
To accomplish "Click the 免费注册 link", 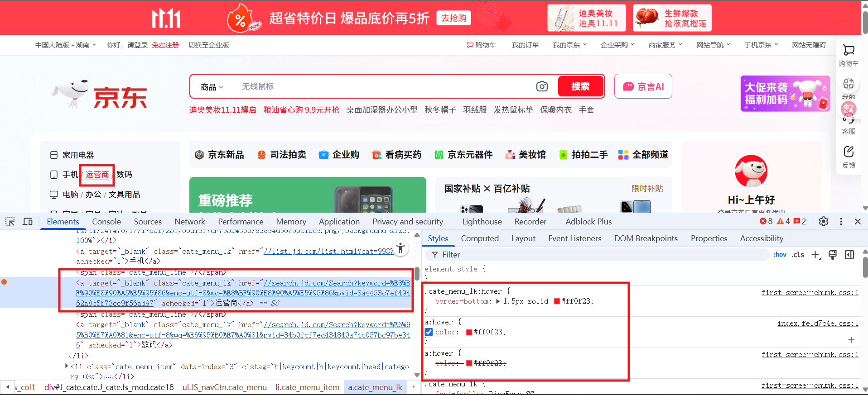I will coord(165,45).
